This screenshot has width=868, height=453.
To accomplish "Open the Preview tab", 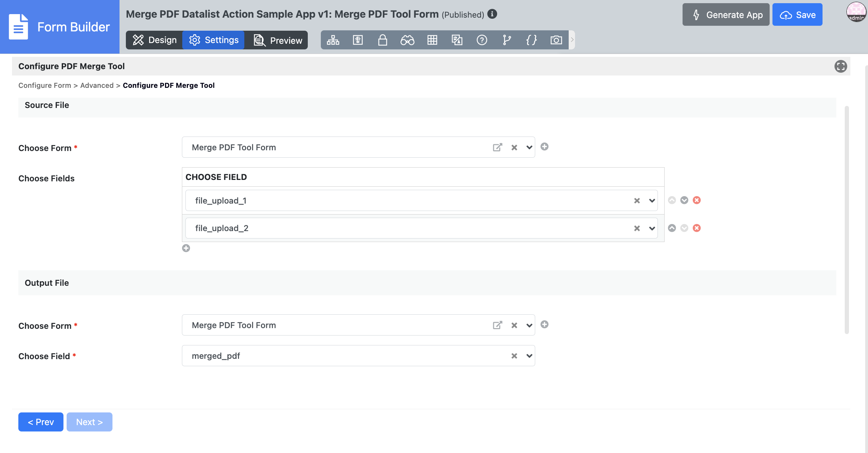I will tap(278, 40).
